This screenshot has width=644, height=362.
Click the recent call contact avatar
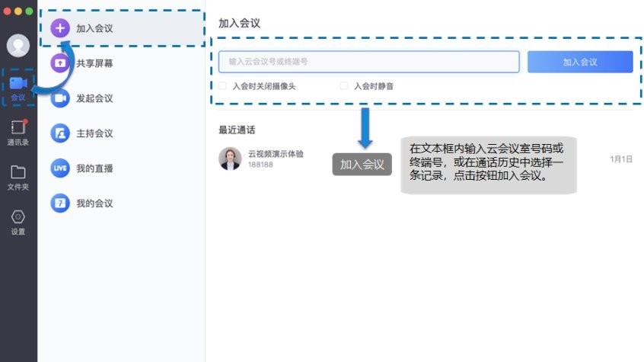coord(230,159)
